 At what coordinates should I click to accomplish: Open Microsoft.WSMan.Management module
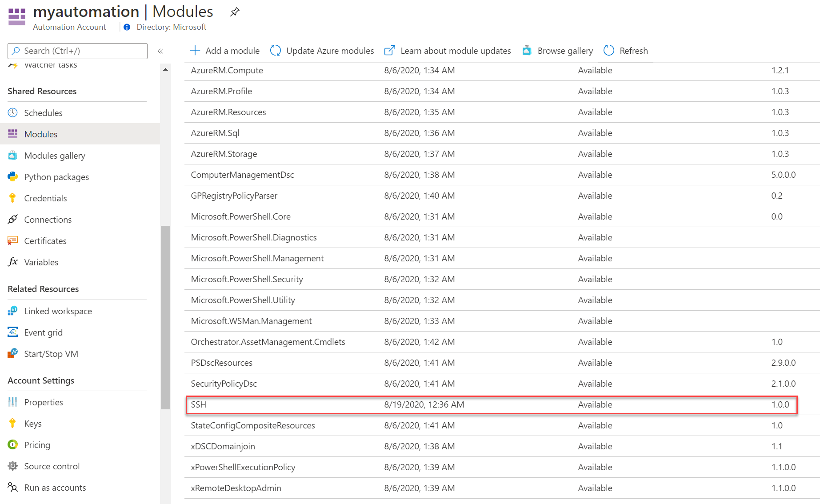[251, 321]
